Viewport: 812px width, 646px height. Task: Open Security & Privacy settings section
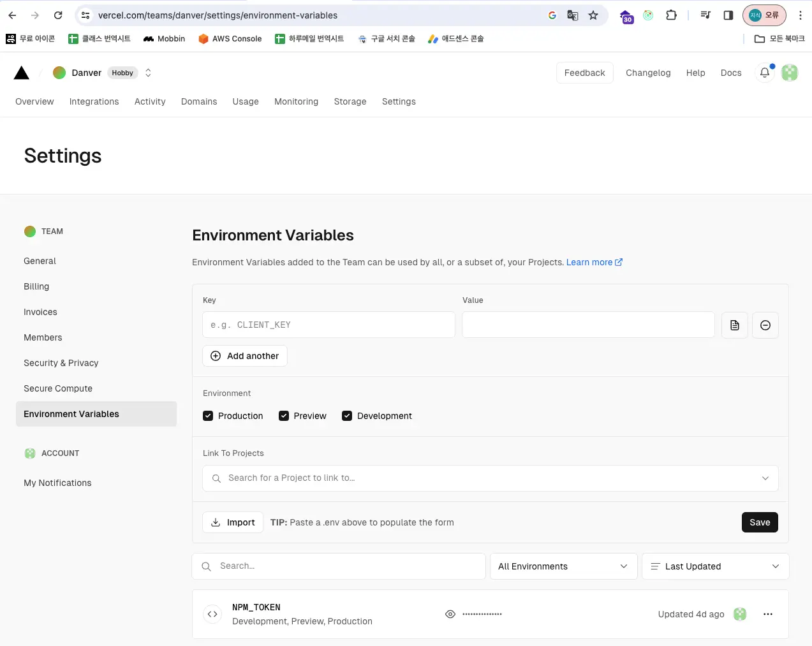point(61,363)
